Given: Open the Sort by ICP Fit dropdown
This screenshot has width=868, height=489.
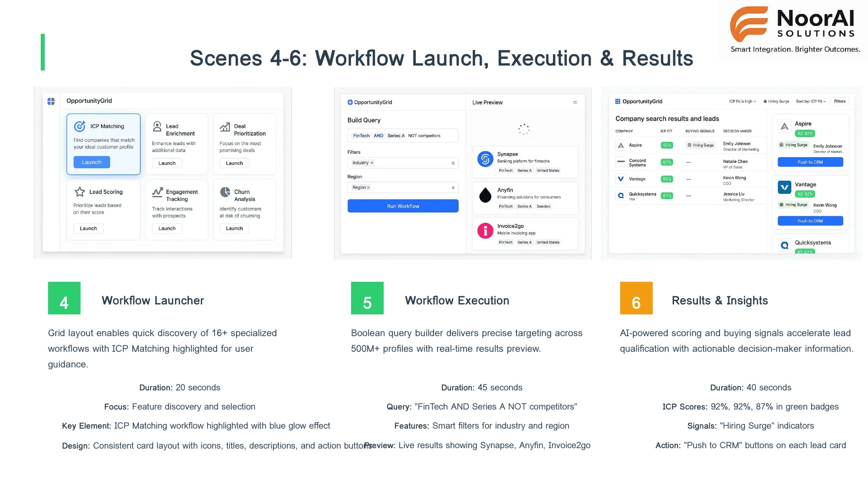Looking at the screenshot, I should 811,102.
